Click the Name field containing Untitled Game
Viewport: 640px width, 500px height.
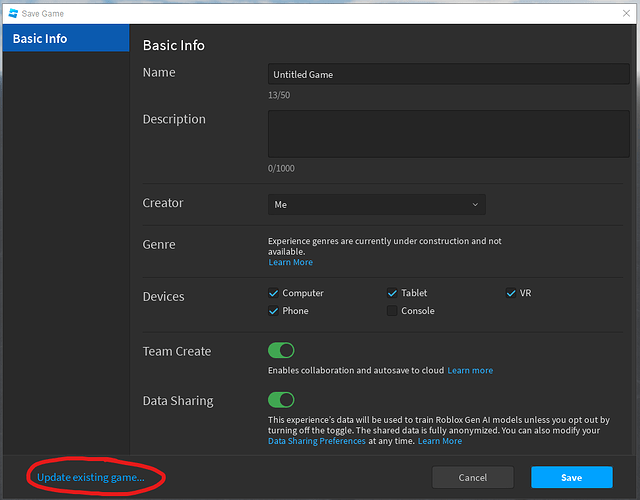tap(448, 74)
